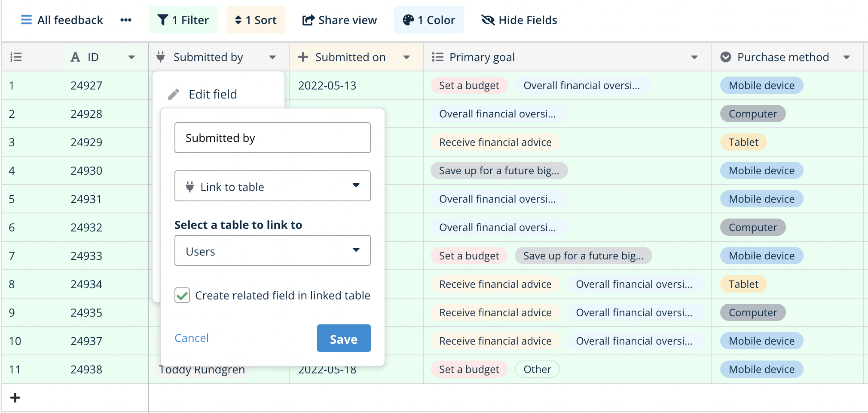The height and width of the screenshot is (413, 868).
Task: Click the pencil icon next to Edit field
Action: pos(174,94)
